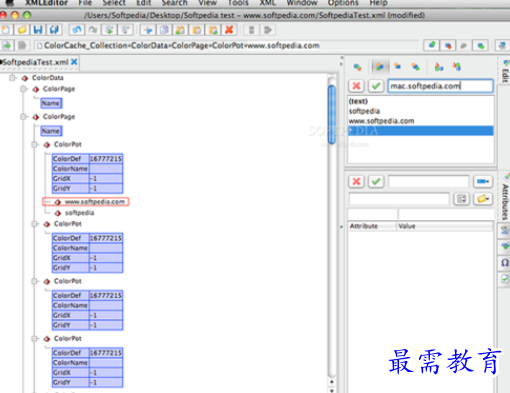Image resolution: width=510 pixels, height=393 pixels.
Task: Open the Omega special characters side panel
Action: (x=504, y=263)
